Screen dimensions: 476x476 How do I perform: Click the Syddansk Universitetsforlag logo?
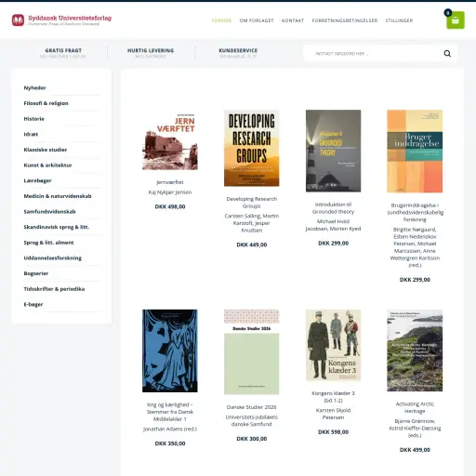tap(61, 20)
